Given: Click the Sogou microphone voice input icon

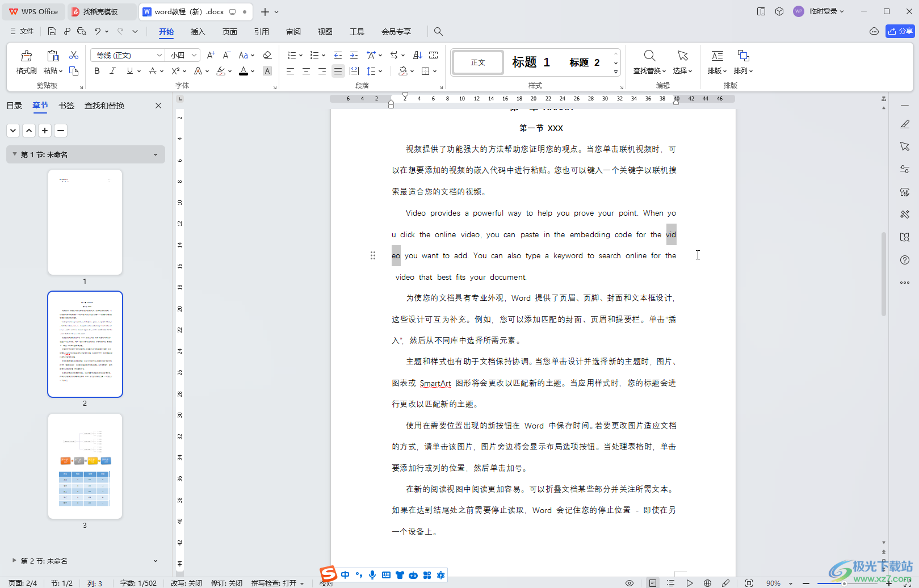Looking at the screenshot, I should 372,575.
